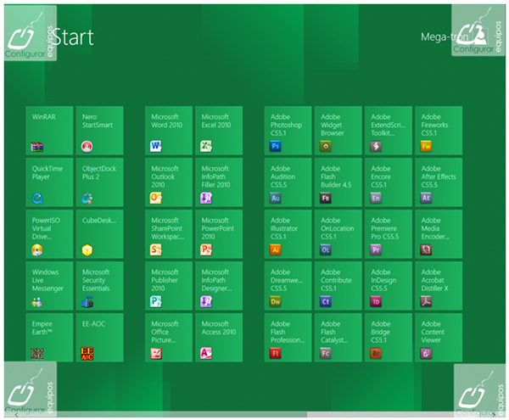The height and width of the screenshot is (420, 509).
Task: Open the EE-AOC game icon
Action: 87,354
